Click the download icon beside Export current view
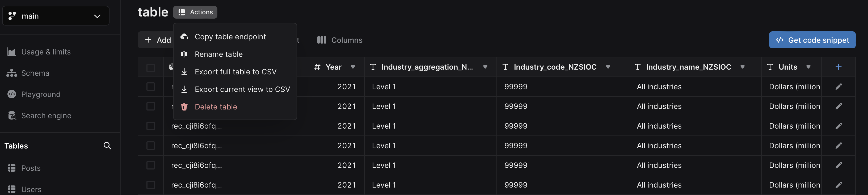This screenshot has width=868, height=195. [184, 89]
